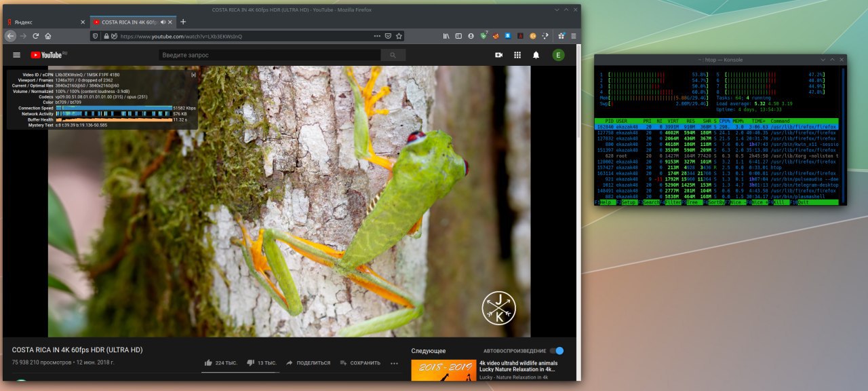
Task: Click F3 Search in htop
Action: [648, 202]
